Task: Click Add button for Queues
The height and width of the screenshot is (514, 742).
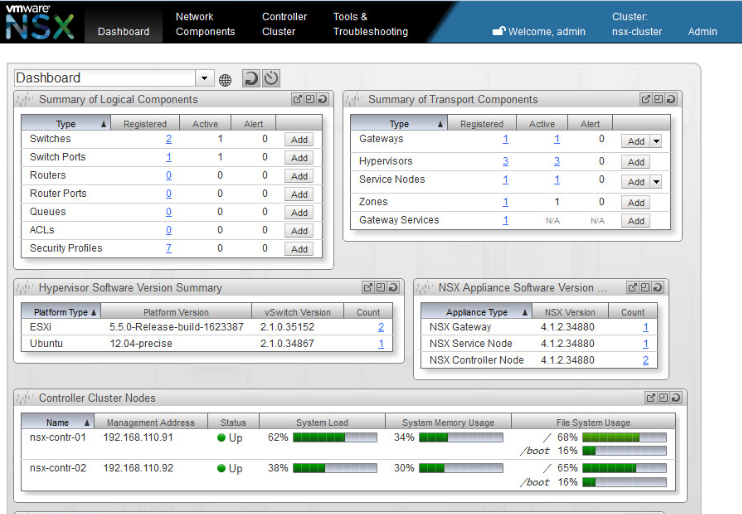Action: pyautogui.click(x=299, y=213)
